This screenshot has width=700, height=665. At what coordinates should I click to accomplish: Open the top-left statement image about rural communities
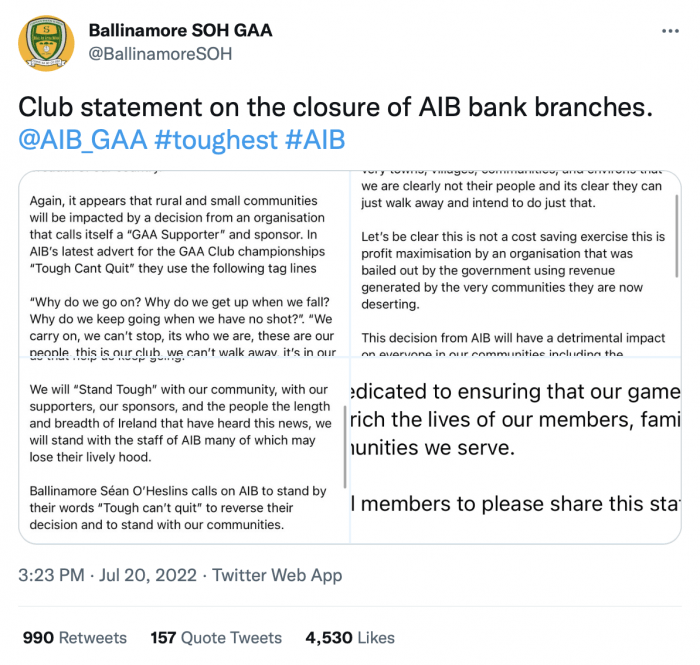tap(184, 264)
